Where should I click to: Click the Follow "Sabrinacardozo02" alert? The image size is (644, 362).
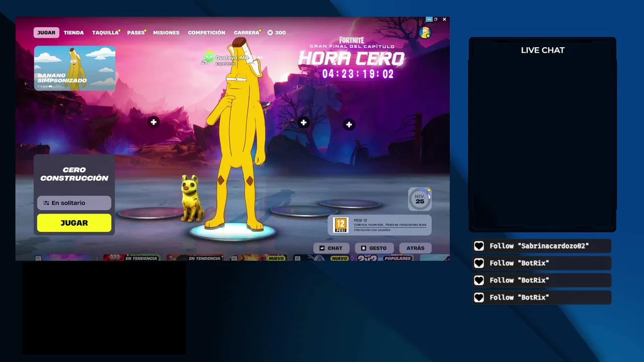pyautogui.click(x=542, y=246)
